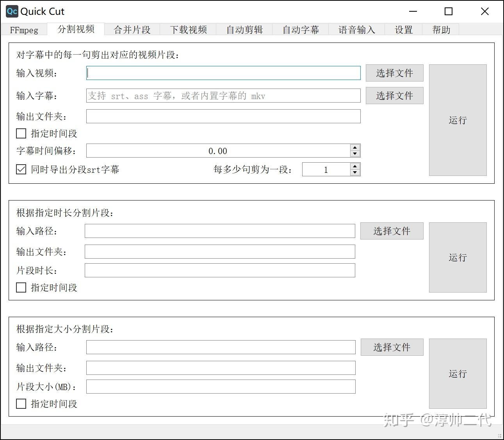The width and height of the screenshot is (504, 440).
Task: Enable 指定时间段 in the size-split section
Action: point(21,404)
